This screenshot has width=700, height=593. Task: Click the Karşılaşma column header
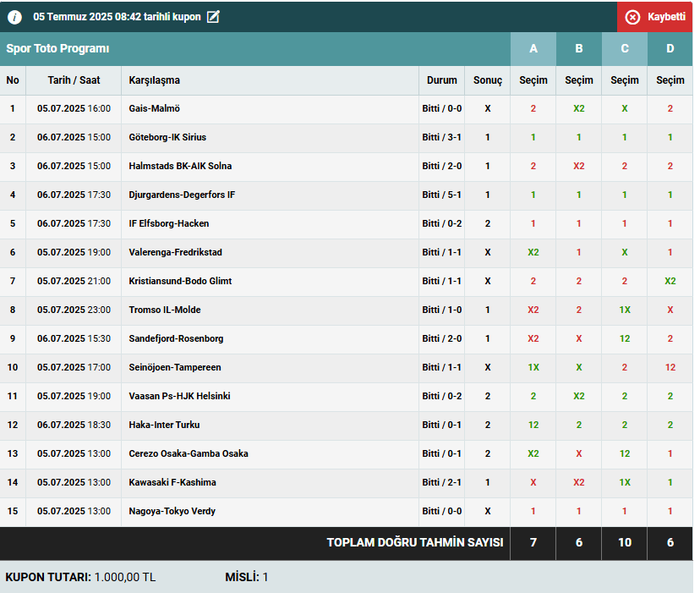(154, 80)
